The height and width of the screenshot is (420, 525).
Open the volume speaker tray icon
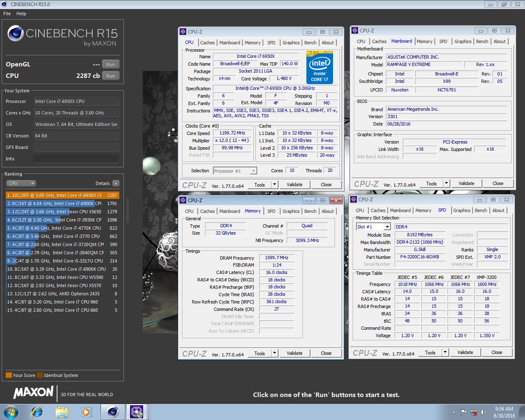[x=484, y=412]
